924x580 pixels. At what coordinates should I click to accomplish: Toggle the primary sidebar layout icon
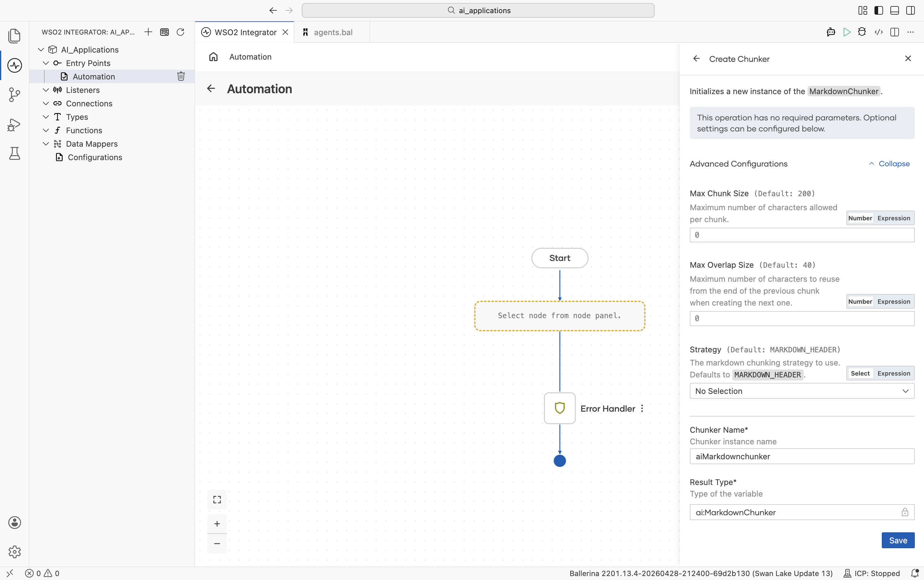879,10
